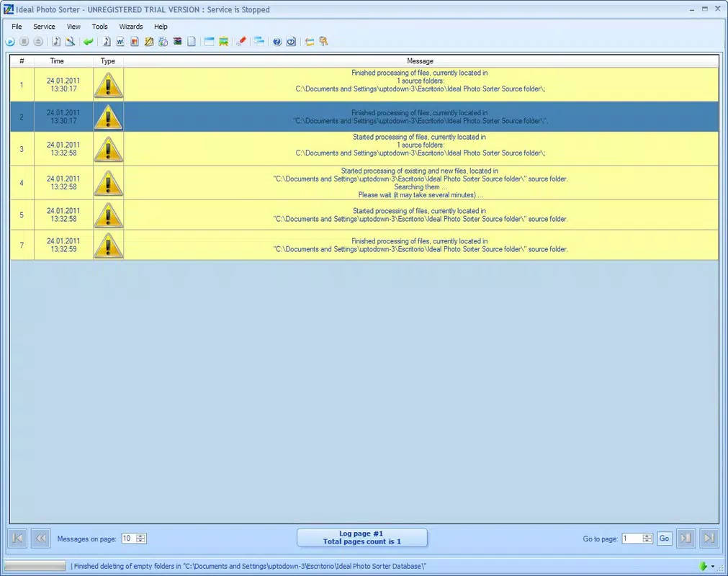Click the Messages on page value field

(x=128, y=539)
